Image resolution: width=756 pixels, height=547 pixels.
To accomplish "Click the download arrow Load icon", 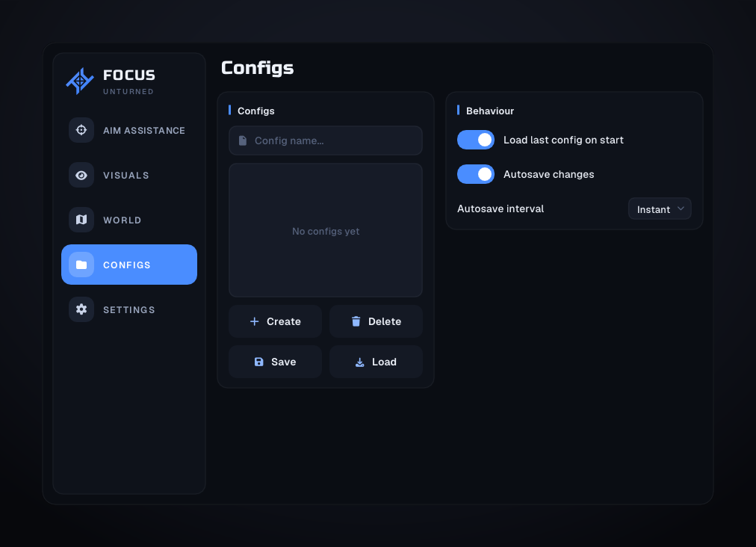I will 359,362.
